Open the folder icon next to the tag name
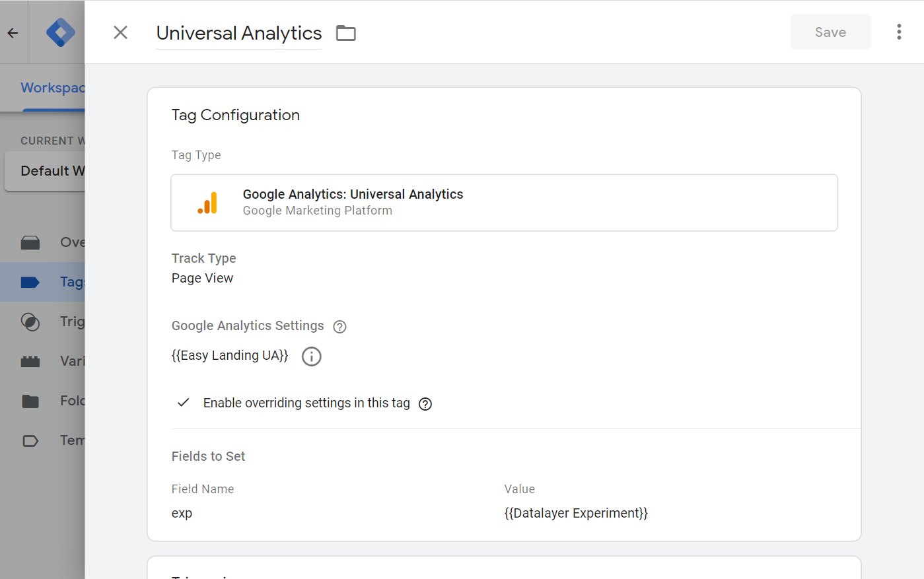The width and height of the screenshot is (924, 579). pyautogui.click(x=345, y=33)
